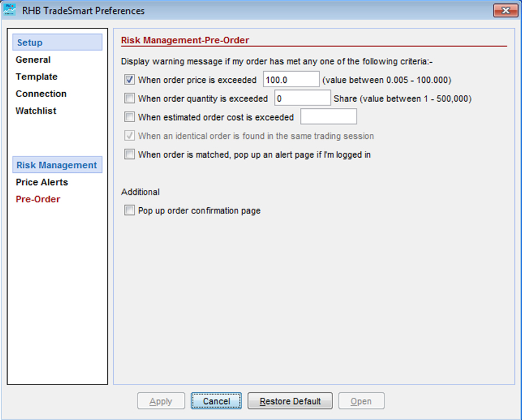Click the RHB TradeSmart title bar icon

pyautogui.click(x=10, y=10)
